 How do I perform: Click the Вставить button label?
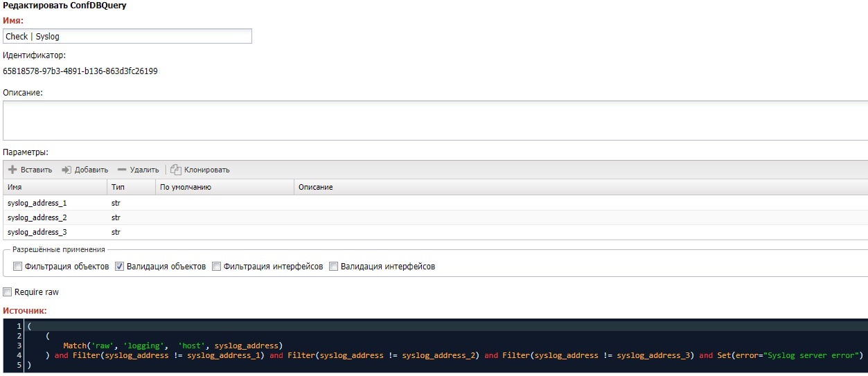pos(36,170)
